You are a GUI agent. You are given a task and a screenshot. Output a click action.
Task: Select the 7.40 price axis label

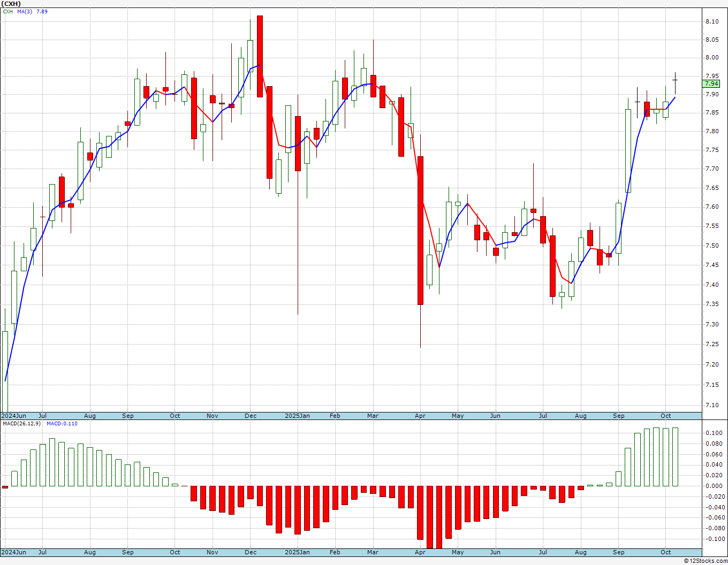[x=712, y=285]
